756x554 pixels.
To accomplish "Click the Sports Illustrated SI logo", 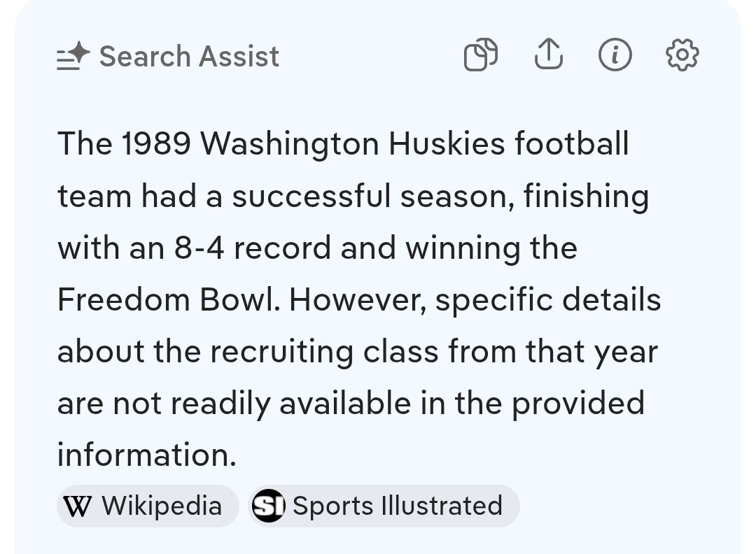I will pos(268,506).
